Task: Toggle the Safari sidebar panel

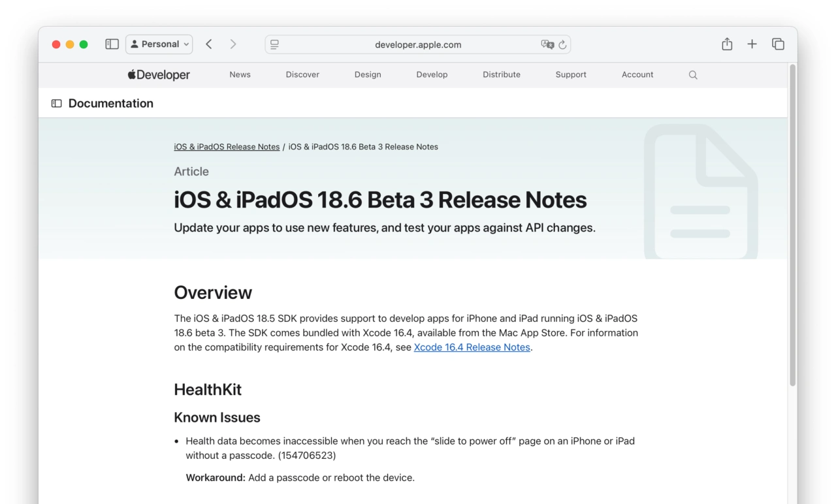Action: pyautogui.click(x=112, y=44)
